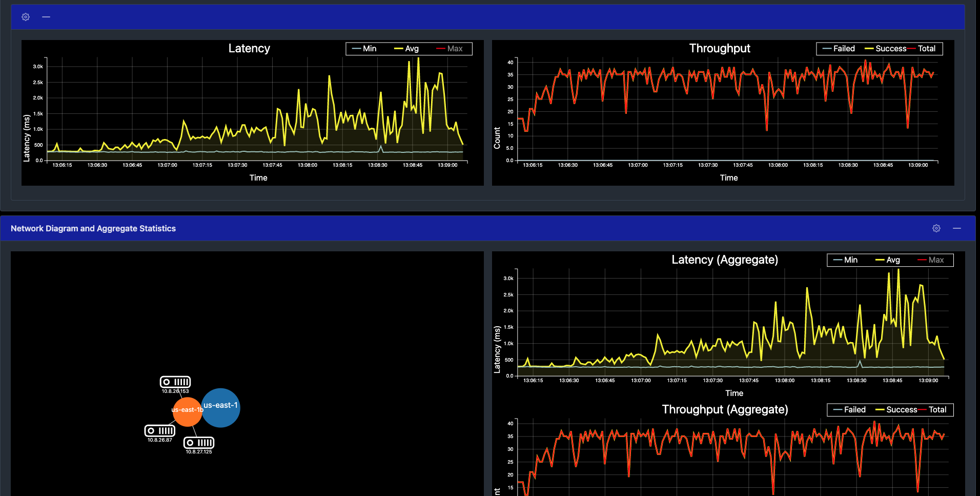Click the Avg entry in the Latency legend
The width and height of the screenshot is (980, 496).
pyautogui.click(x=411, y=48)
